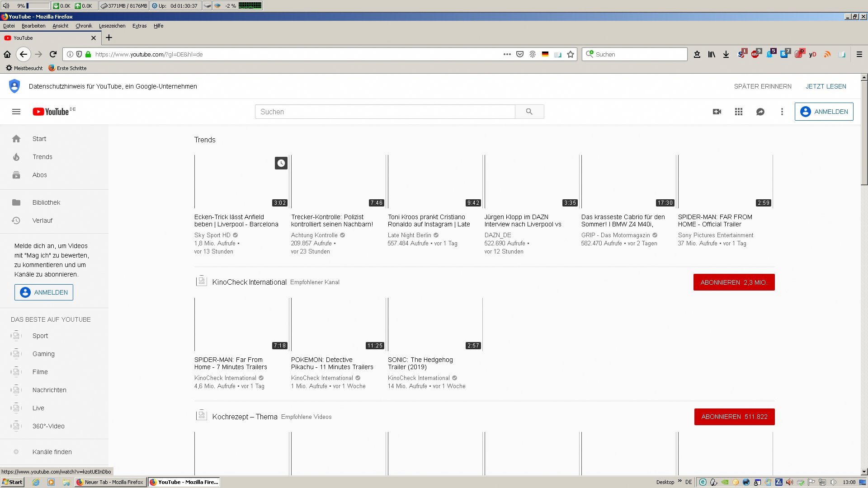The height and width of the screenshot is (488, 868).
Task: Click the magnifier search button on YouTube
Action: pyautogui.click(x=529, y=112)
